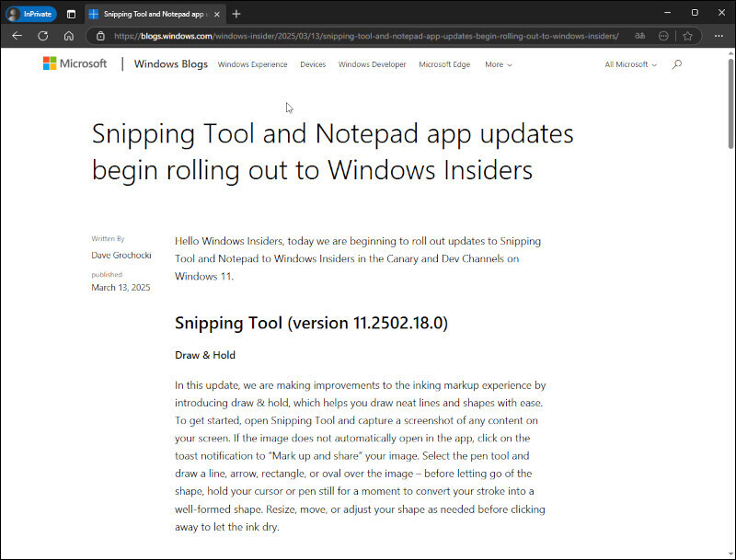Image resolution: width=736 pixels, height=560 pixels.
Task: Click the 'published' label
Action: pyautogui.click(x=107, y=274)
